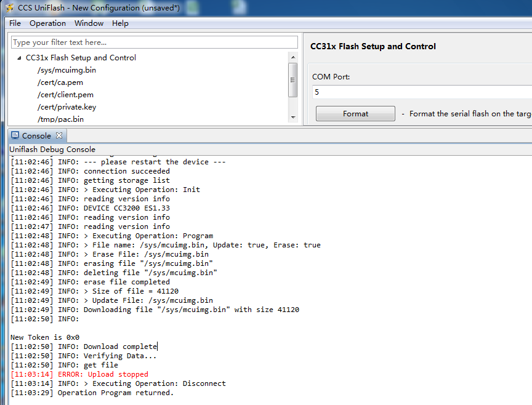532x405 pixels.
Task: Click the 'Size of file = 41120' line
Action: pos(95,291)
